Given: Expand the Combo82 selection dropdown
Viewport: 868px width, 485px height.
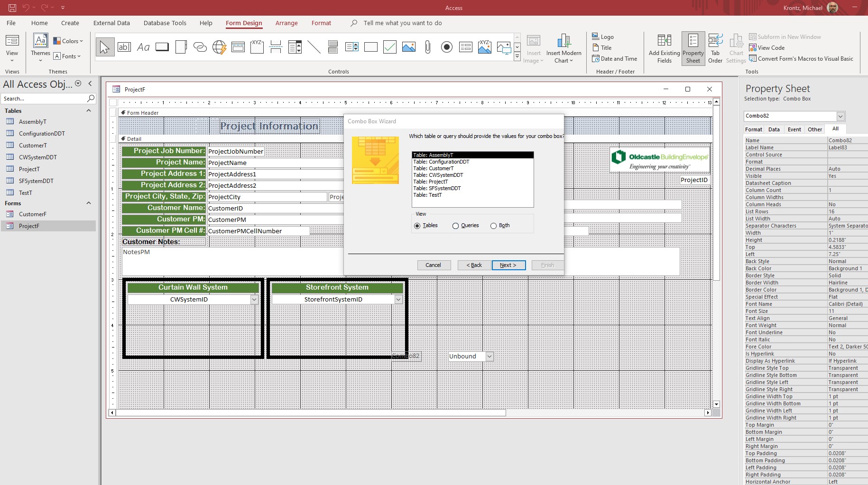Looking at the screenshot, I should 840,116.
